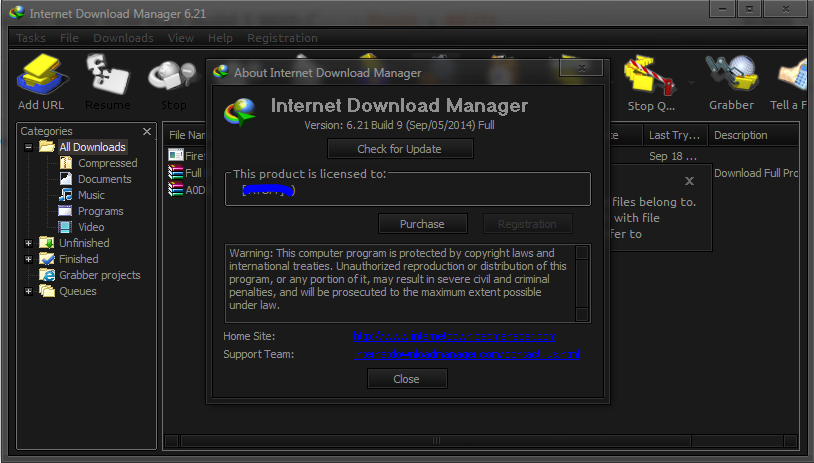Click the warning text scrollbar down arrow

click(x=582, y=315)
